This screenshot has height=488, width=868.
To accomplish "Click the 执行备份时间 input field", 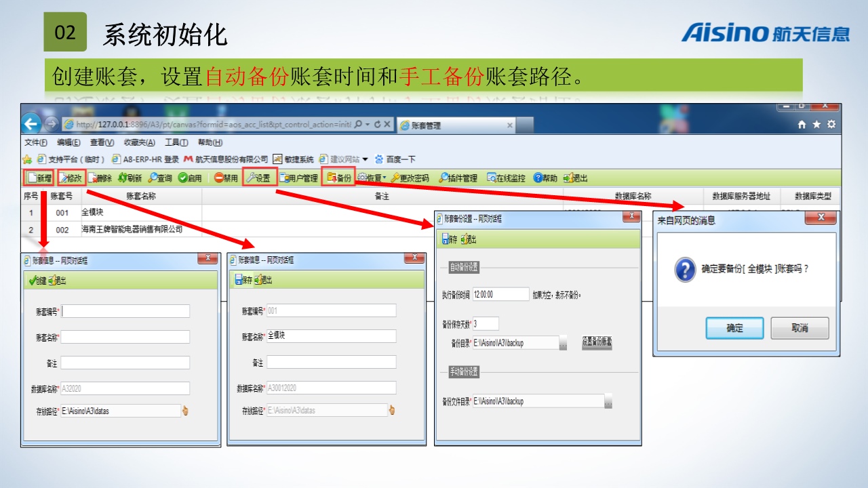I will click(x=500, y=294).
